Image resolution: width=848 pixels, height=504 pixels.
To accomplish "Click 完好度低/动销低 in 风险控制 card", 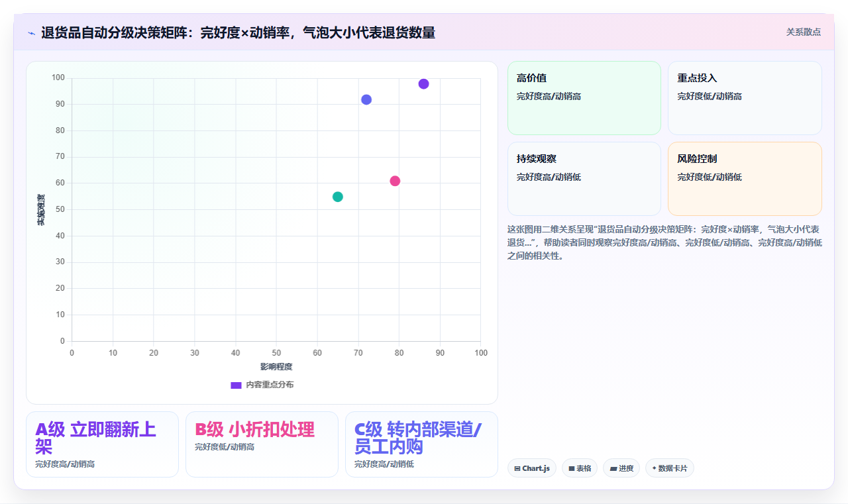I will pyautogui.click(x=710, y=177).
